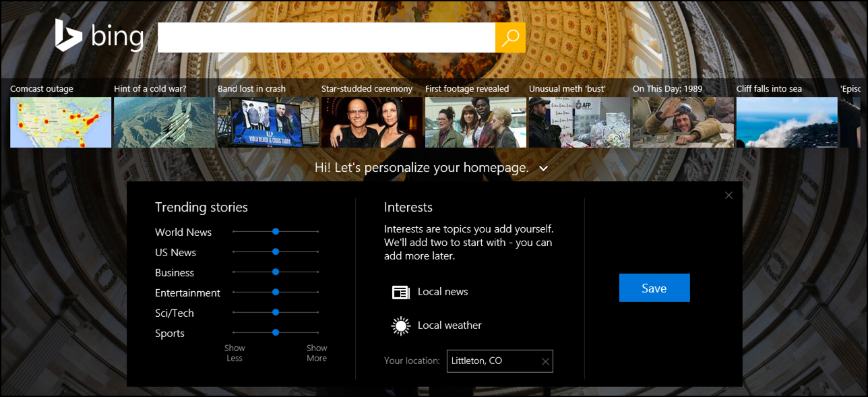This screenshot has height=397, width=868.
Task: Click the Sports slider handle
Action: 276,332
